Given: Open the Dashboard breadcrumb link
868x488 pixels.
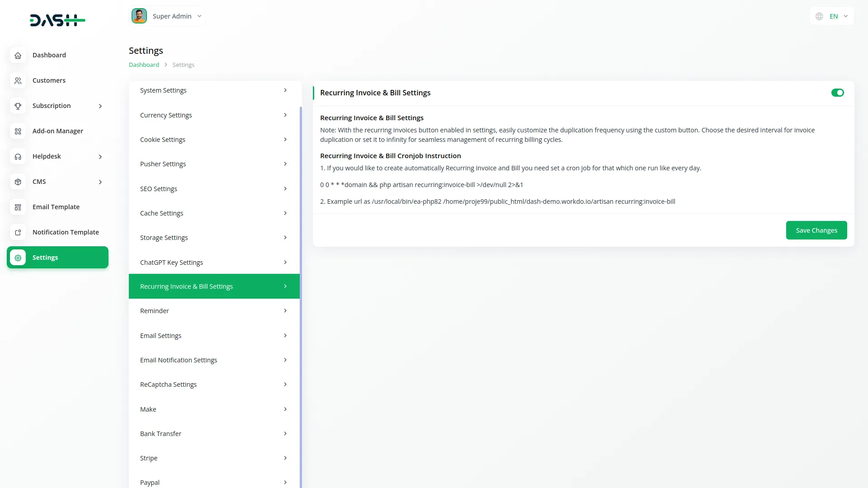Looking at the screenshot, I should 144,65.
